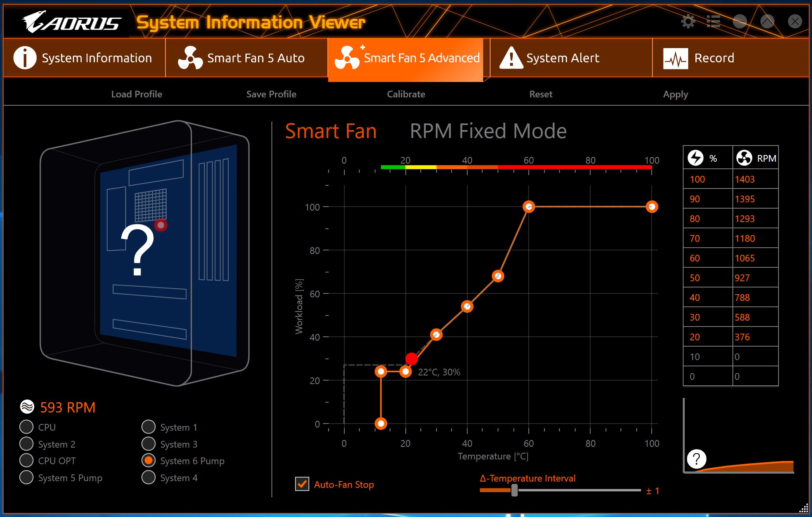812x517 pixels.
Task: Click the curve point at 12°C, 0%
Action: click(x=381, y=424)
